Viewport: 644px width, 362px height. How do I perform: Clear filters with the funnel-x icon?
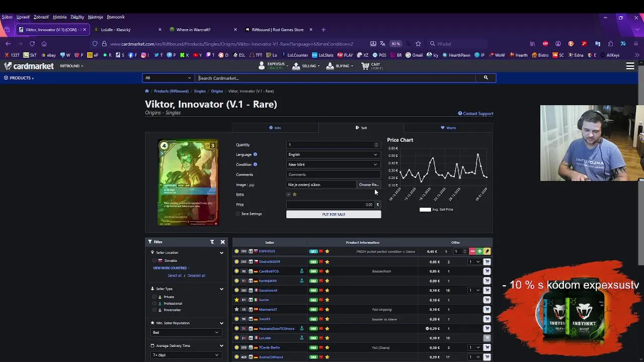212,242
